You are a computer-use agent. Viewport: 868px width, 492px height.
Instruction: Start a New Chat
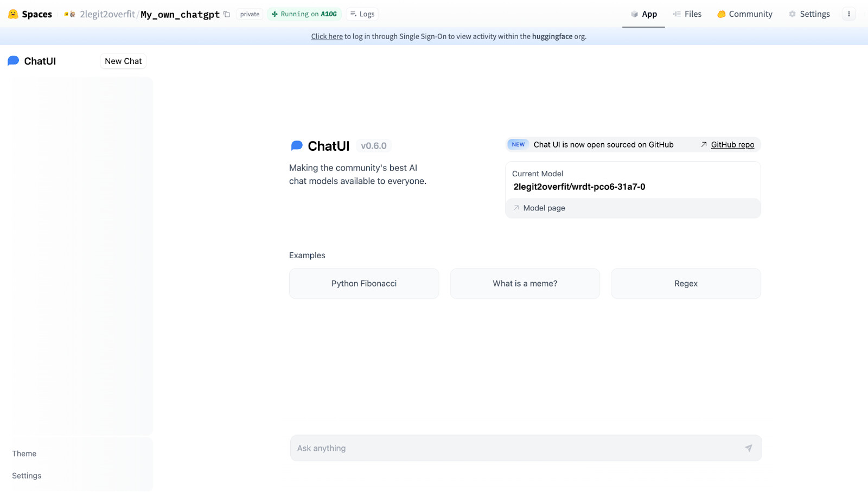[x=123, y=61]
